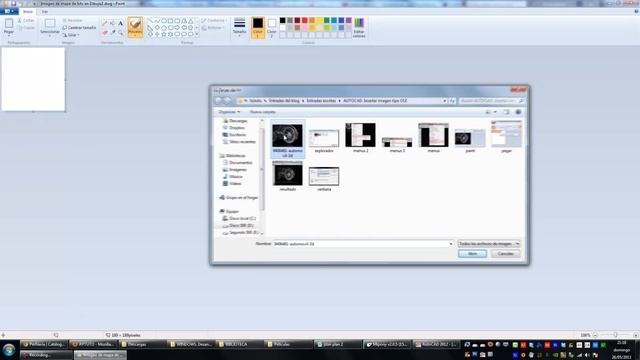The height and width of the screenshot is (360, 640).
Task: Switch to the Ver ribbon tab
Action: 45,11
